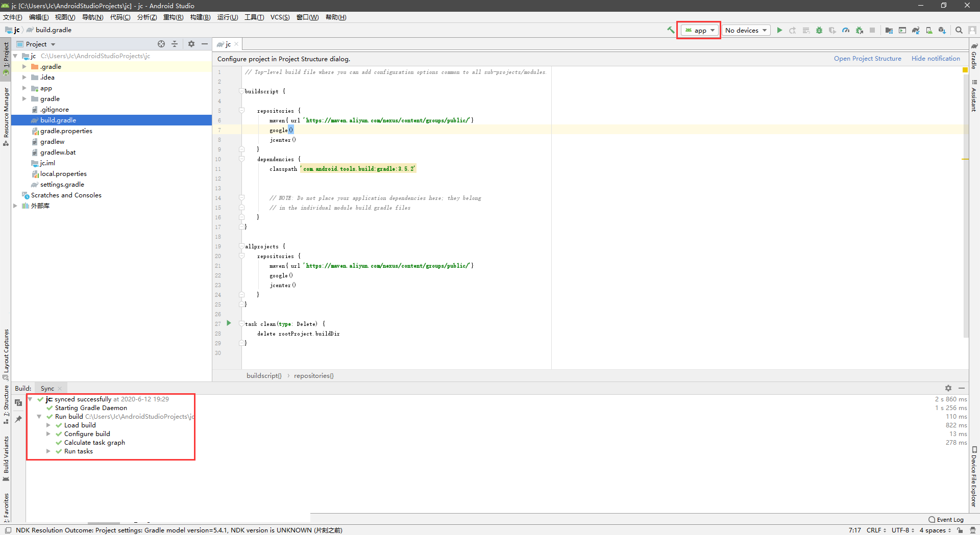Image resolution: width=980 pixels, height=535 pixels.
Task: Open the Profile app gauge icon
Action: pyautogui.click(x=846, y=30)
